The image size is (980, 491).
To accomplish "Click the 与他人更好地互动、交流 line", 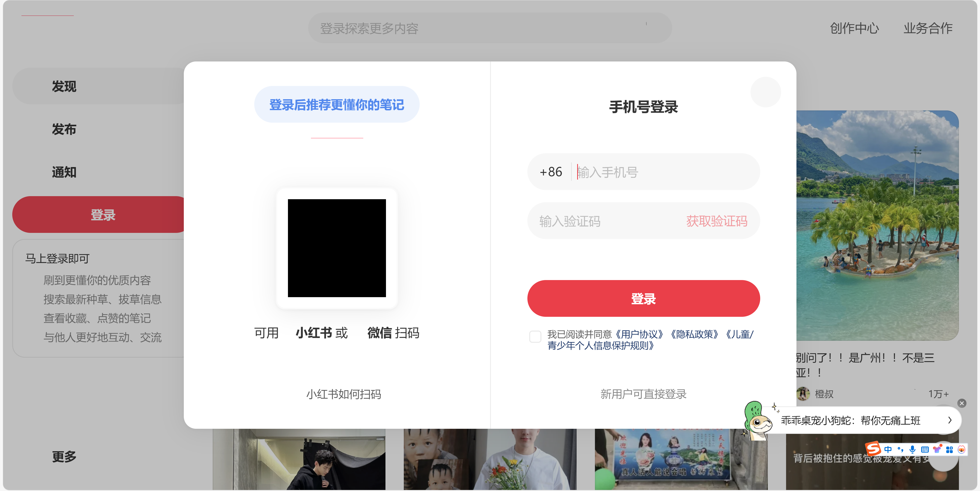I will coord(102,337).
